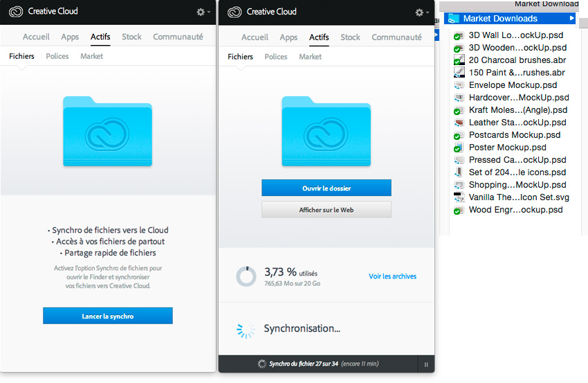Click icon of Set of 204...le icons.psd
This screenshot has height=383, width=588.
click(459, 172)
